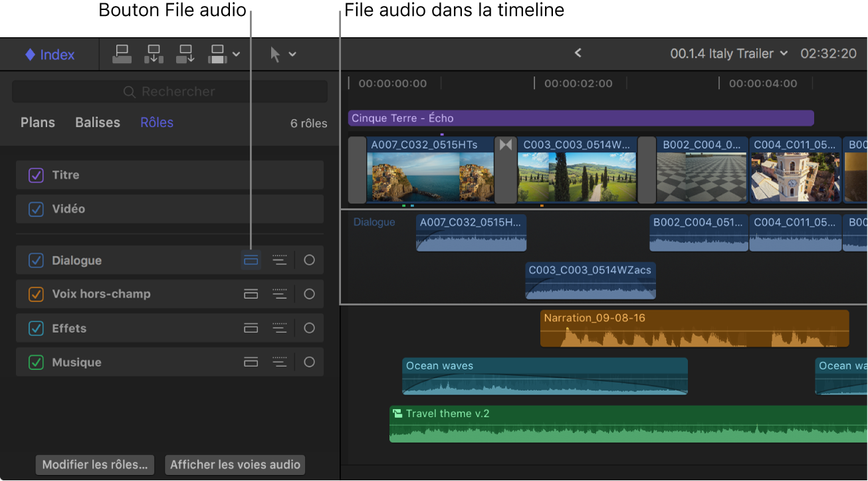This screenshot has width=868, height=481.
Task: Open the tool selector dropdown
Action: (292, 54)
